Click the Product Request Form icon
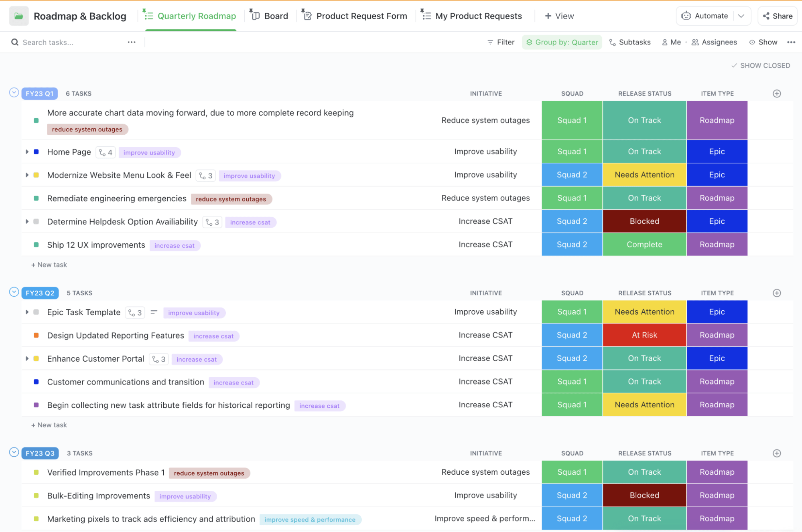Viewport: 802px width, 532px height. coord(307,16)
